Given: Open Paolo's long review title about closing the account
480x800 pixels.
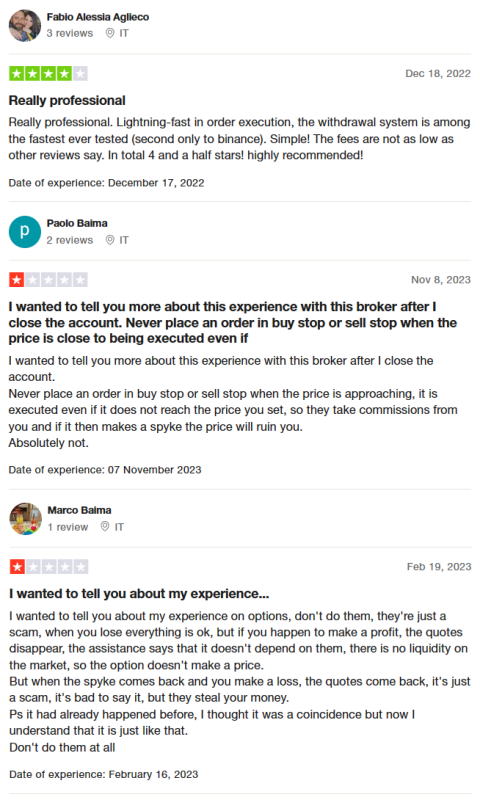Looking at the screenshot, I should tap(233, 322).
